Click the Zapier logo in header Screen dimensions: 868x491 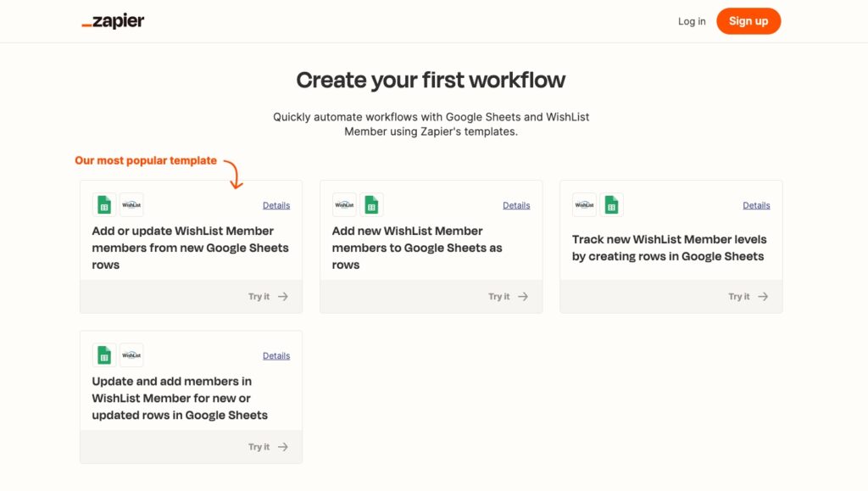pos(113,21)
